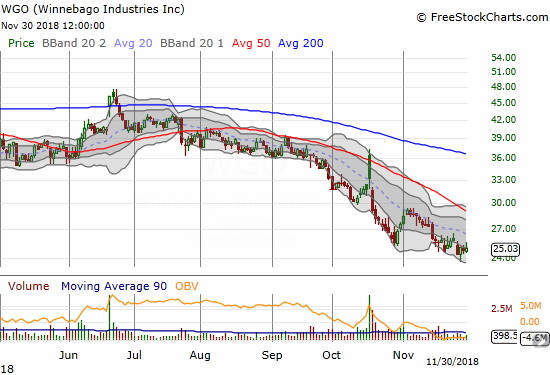Select the BBand 20 1 legend label
550x375 pixels.
192,43
